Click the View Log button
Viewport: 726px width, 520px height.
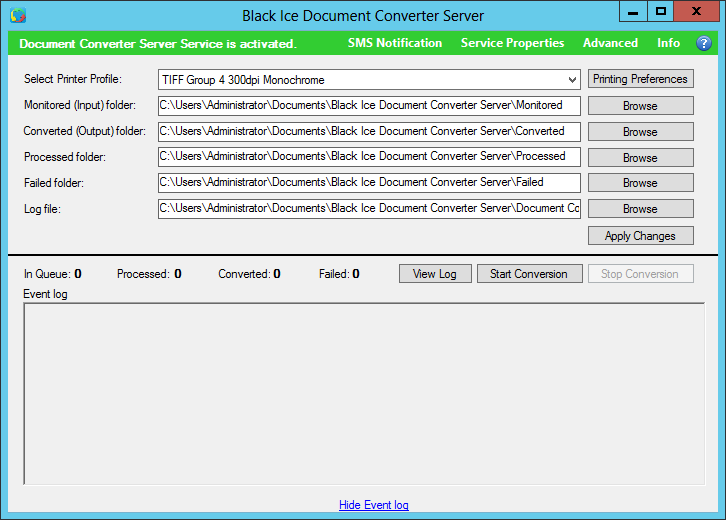coord(435,274)
